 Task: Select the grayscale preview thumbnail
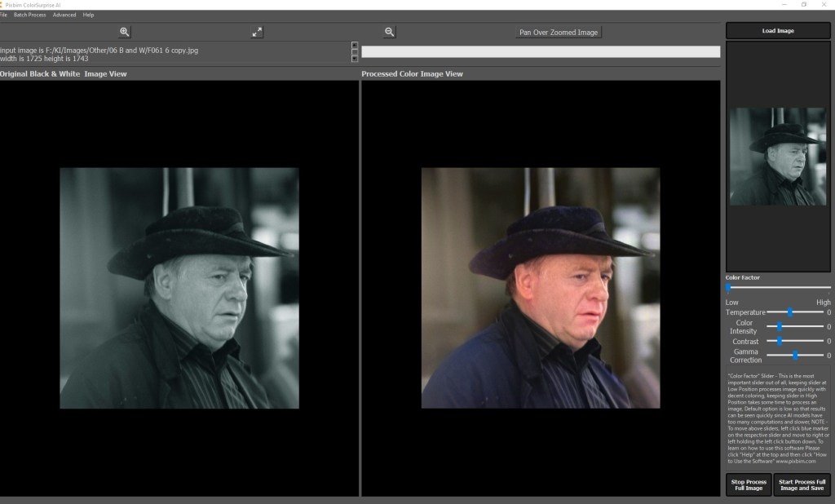point(777,157)
